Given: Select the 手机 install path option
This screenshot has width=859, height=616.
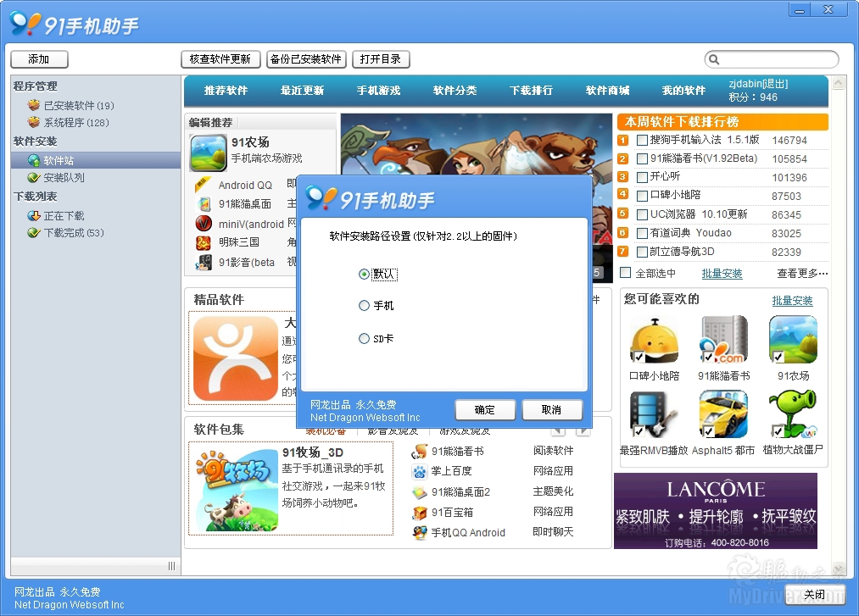Looking at the screenshot, I should pyautogui.click(x=365, y=306).
